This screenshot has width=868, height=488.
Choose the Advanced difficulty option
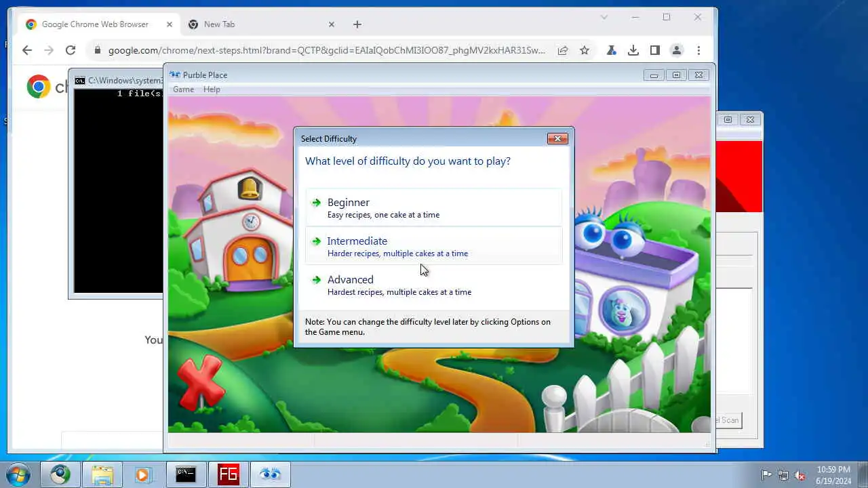(433, 285)
